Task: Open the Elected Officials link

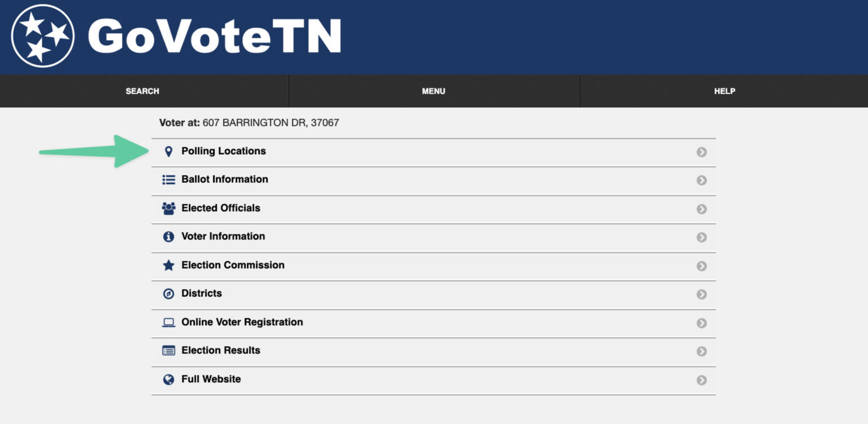Action: (221, 208)
